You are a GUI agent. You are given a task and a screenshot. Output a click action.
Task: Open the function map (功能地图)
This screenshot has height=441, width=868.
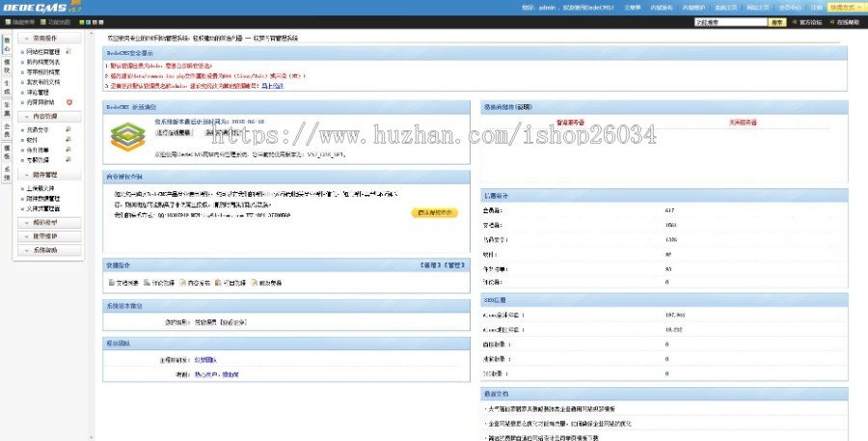56,20
